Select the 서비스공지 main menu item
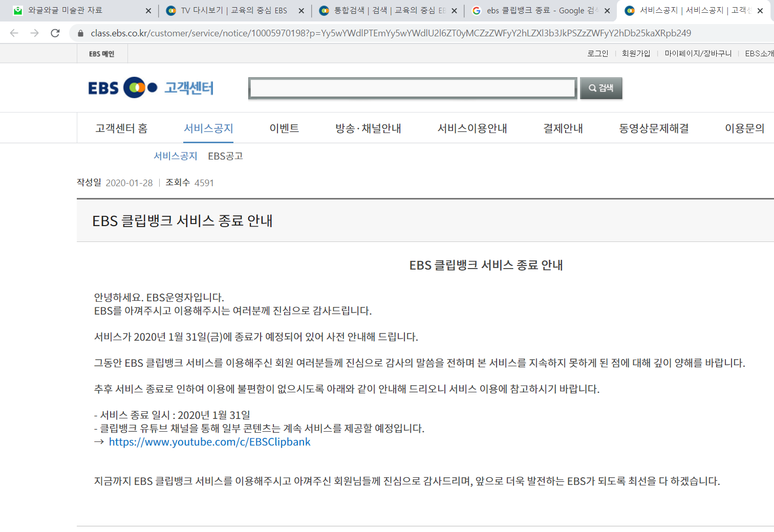The width and height of the screenshot is (774, 532). (208, 128)
